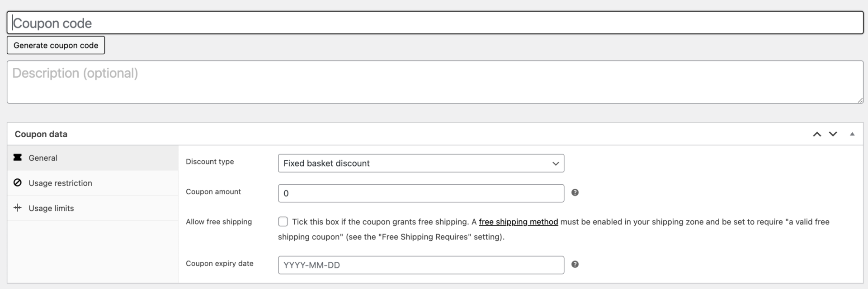Click the YYYY-MM-DD expiry date field

point(420,265)
